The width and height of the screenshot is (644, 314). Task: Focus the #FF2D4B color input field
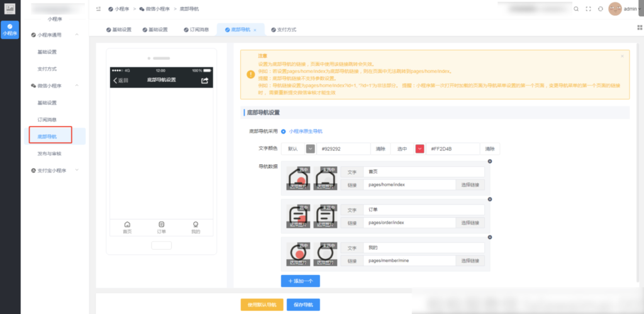453,149
